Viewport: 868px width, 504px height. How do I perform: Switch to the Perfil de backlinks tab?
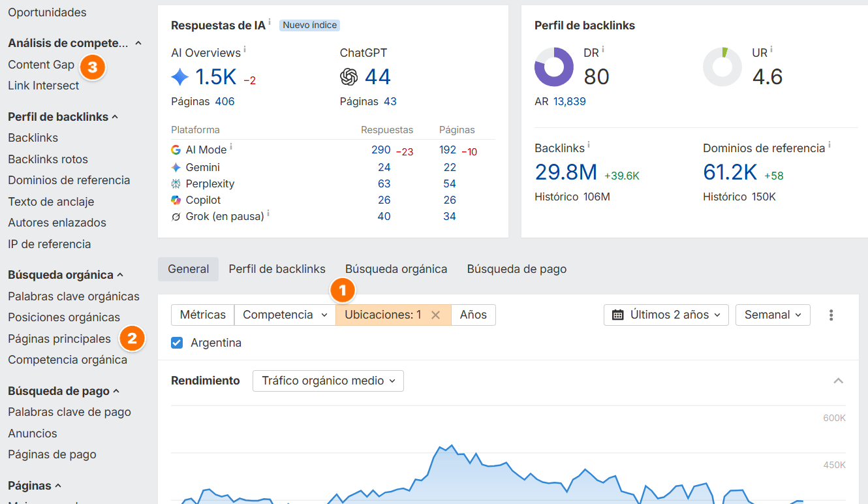click(277, 269)
